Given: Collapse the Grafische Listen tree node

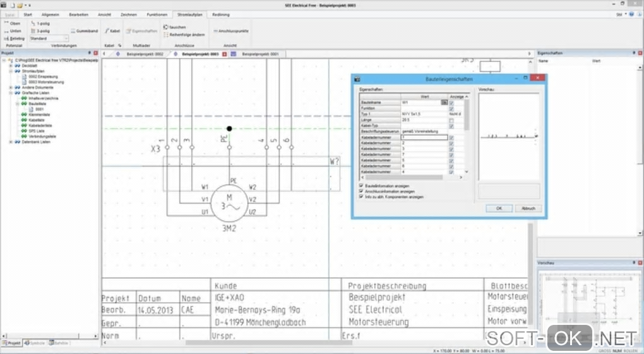Looking at the screenshot, I should point(11,93).
